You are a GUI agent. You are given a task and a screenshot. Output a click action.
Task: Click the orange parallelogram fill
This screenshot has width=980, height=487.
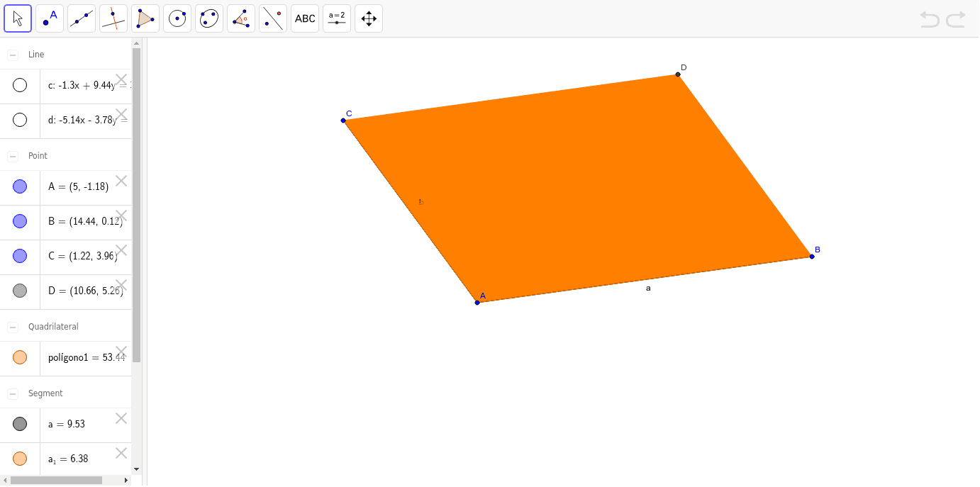(x=578, y=189)
